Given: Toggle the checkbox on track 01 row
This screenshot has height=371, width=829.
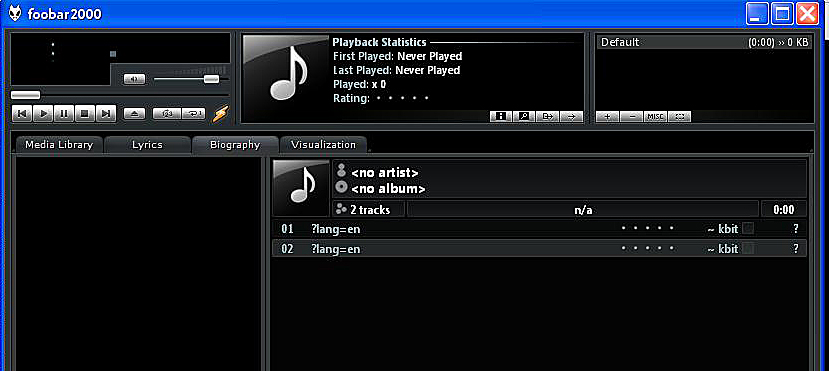Looking at the screenshot, I should [748, 229].
